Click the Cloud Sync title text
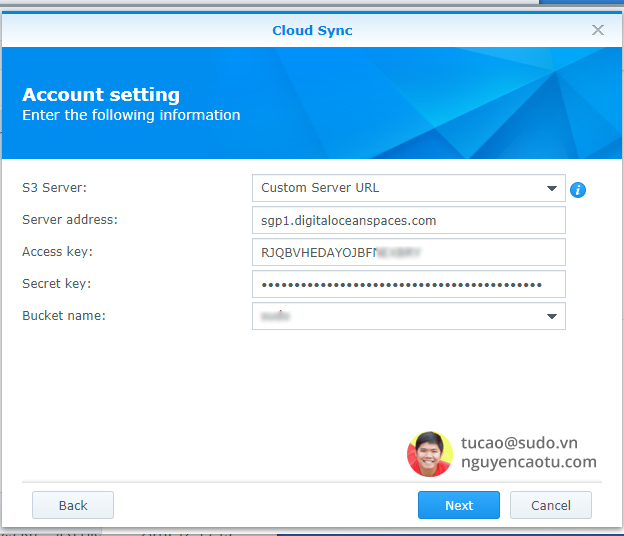The height and width of the screenshot is (536, 624). click(x=312, y=31)
